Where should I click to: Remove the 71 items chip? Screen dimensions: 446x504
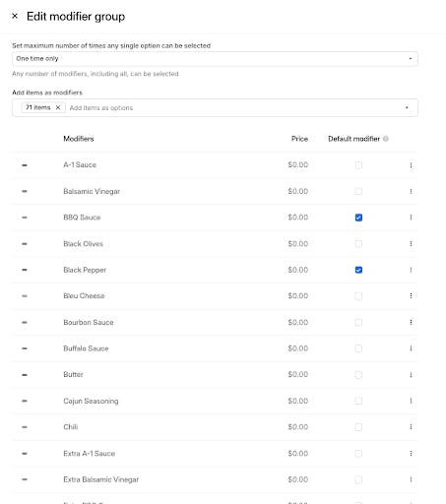point(58,107)
